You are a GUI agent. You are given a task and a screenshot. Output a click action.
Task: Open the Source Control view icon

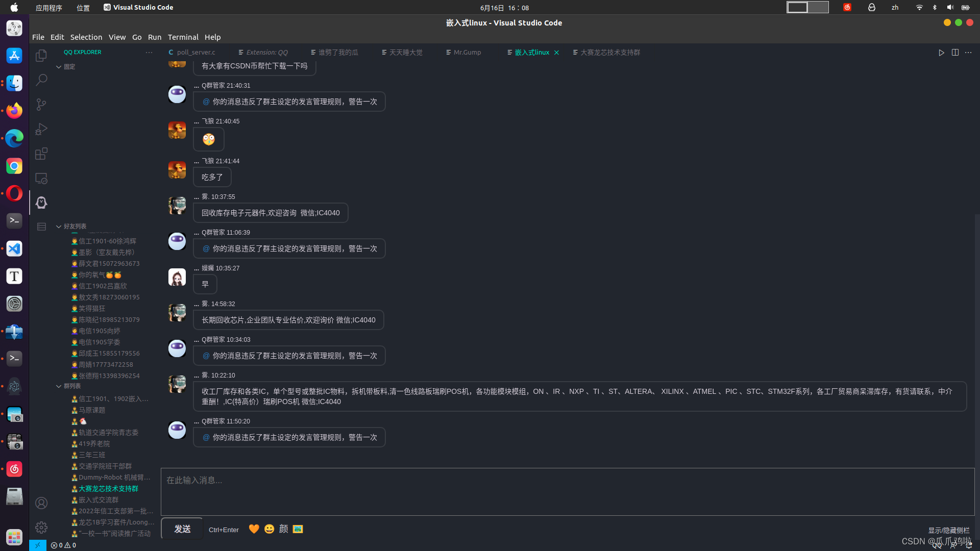click(x=41, y=105)
